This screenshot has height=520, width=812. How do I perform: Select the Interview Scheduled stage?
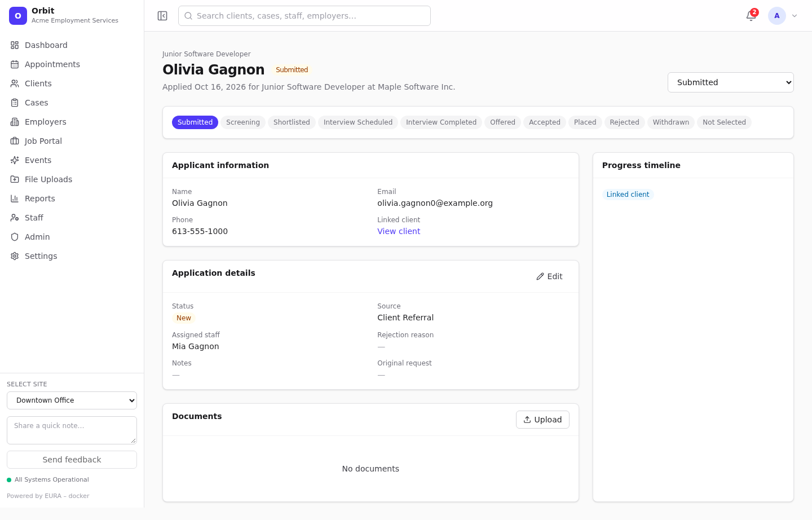358,122
